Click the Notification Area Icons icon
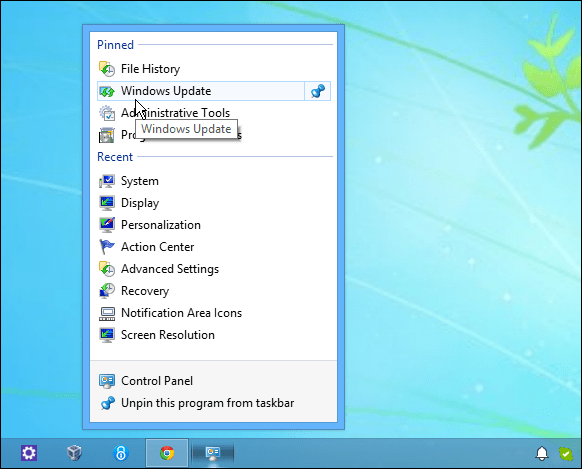Image resolution: width=582 pixels, height=469 pixels. 107,313
